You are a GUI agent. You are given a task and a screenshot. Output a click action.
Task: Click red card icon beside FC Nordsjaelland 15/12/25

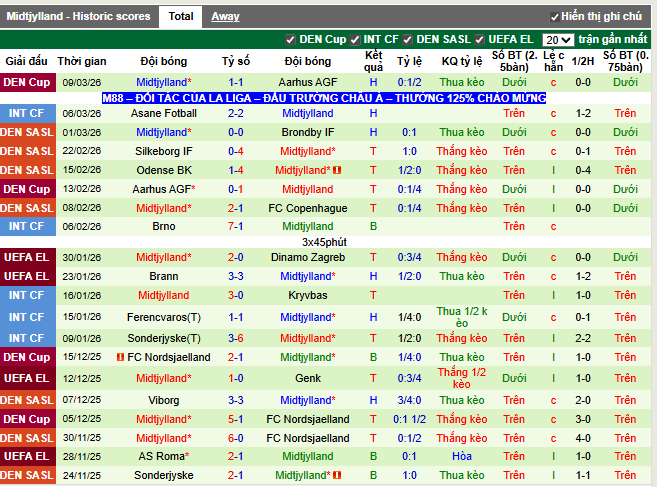[x=120, y=357]
